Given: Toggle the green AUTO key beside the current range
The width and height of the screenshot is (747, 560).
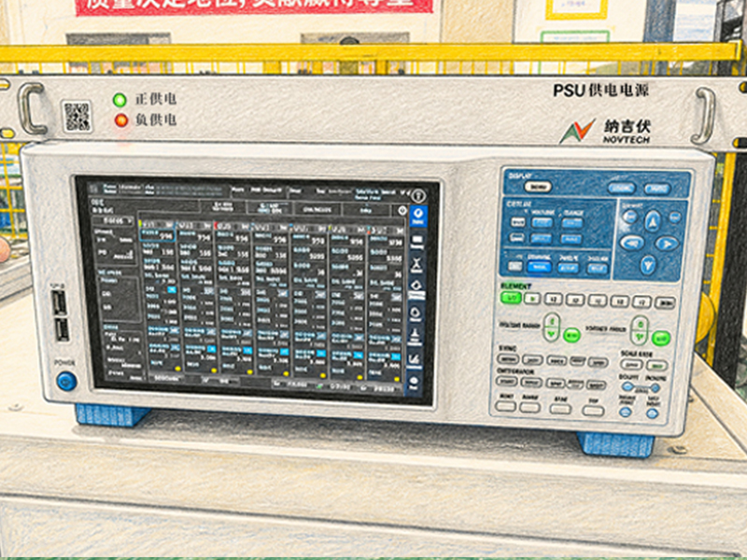Looking at the screenshot, I should pos(661,338).
